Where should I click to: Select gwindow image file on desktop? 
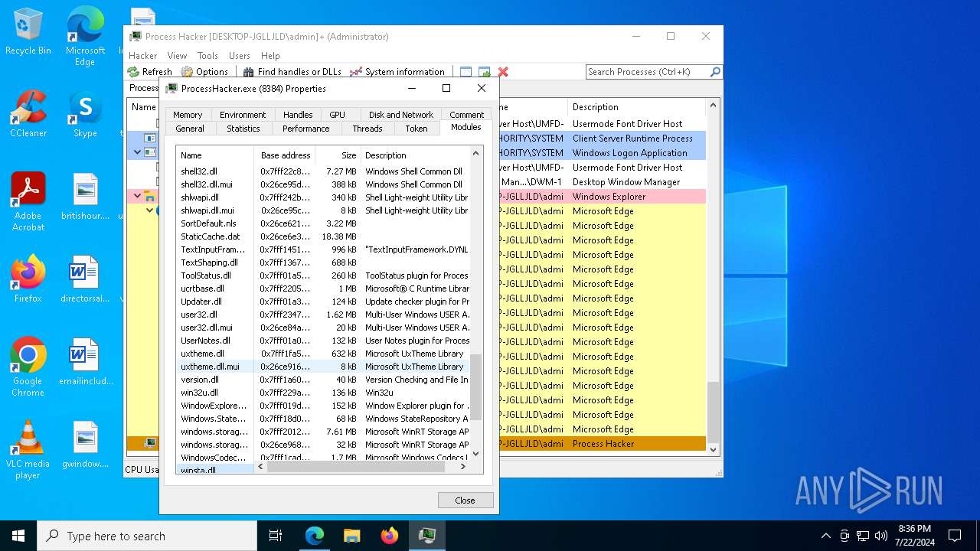point(85,445)
